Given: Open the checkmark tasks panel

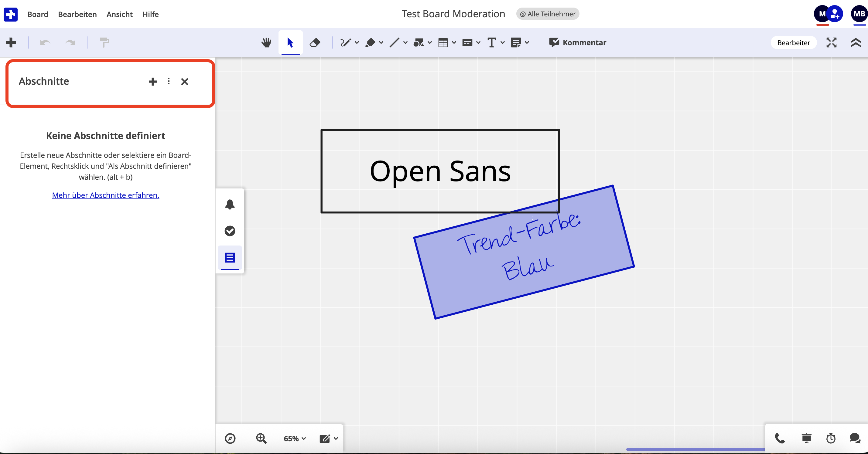Looking at the screenshot, I should [x=230, y=231].
